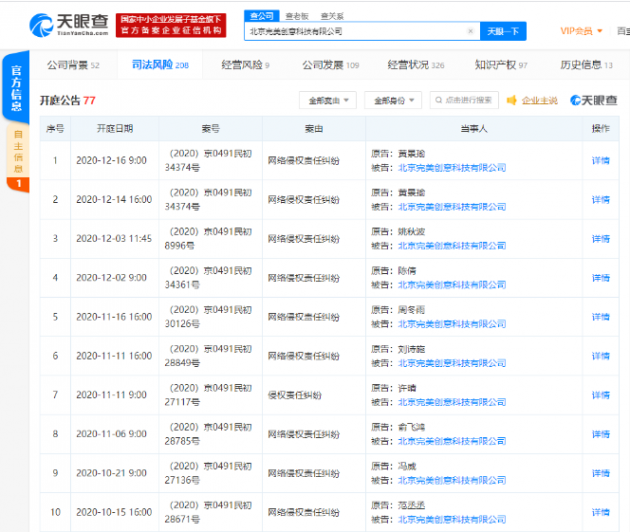This screenshot has height=532, width=630.
Task: Clear the search box with the X icon
Action: 470,31
